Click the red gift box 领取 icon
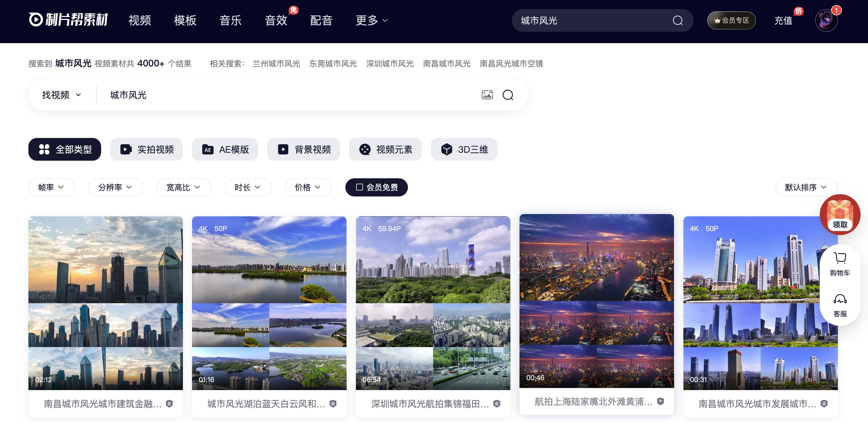 [840, 215]
